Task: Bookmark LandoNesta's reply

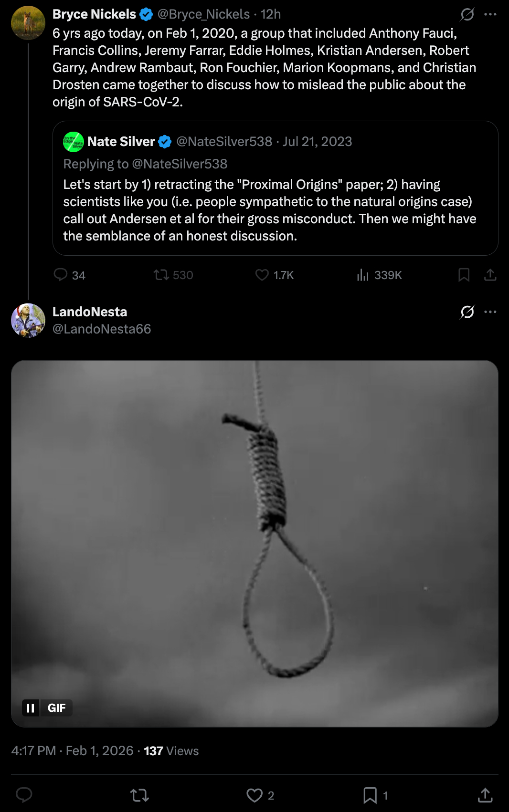Action: [370, 795]
